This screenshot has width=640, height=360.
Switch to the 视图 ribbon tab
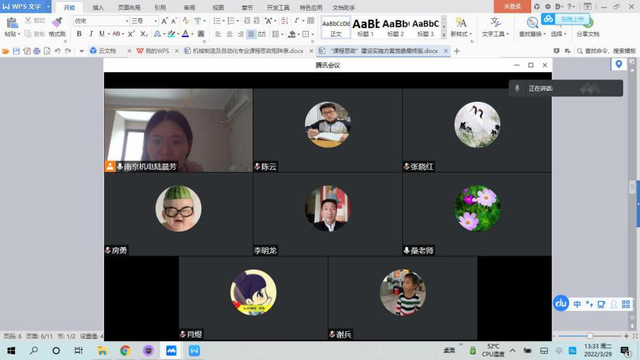[x=218, y=7]
